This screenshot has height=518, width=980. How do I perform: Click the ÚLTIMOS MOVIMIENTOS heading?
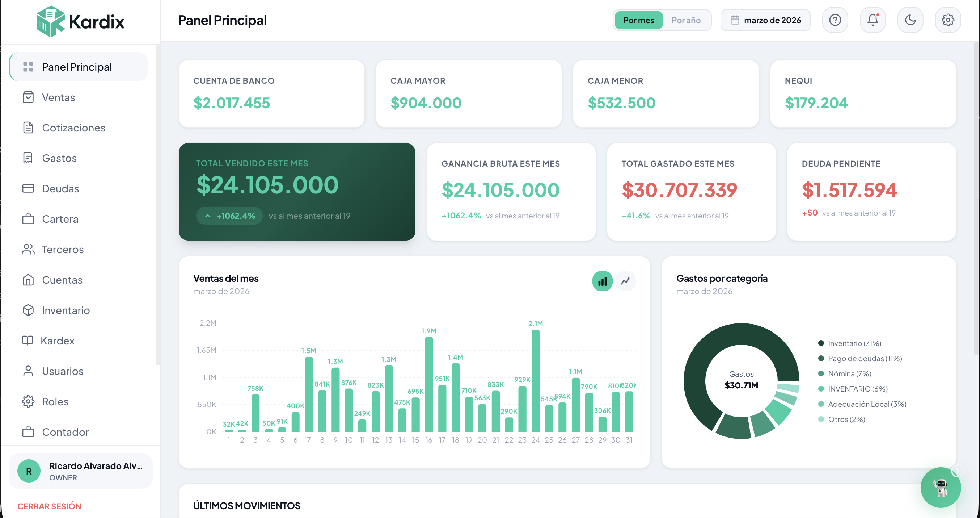(x=246, y=505)
